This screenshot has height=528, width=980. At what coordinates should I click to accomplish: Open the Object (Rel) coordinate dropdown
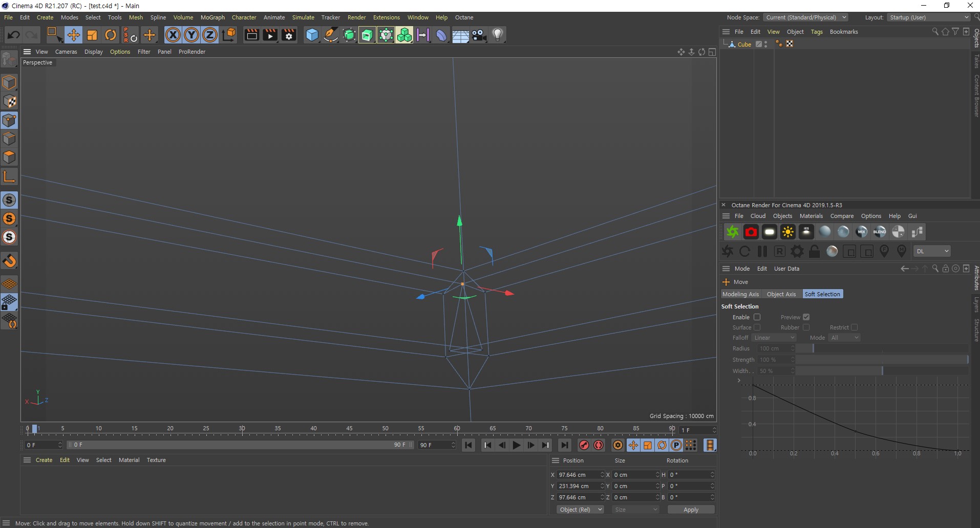(580, 510)
